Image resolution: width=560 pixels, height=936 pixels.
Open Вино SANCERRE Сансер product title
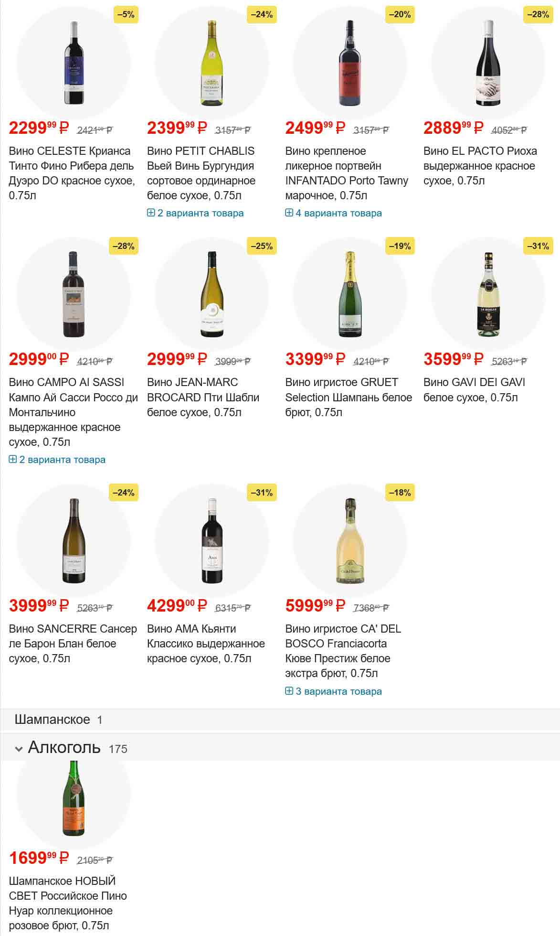click(x=73, y=643)
